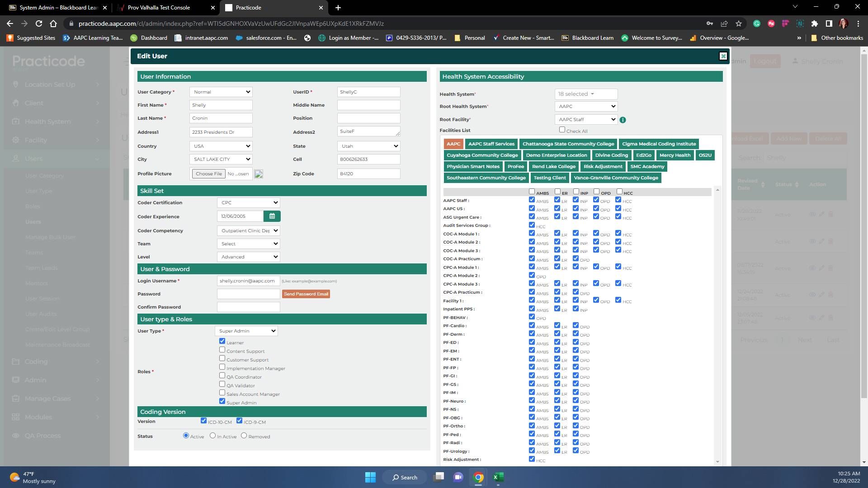Toggle the Check All facilities checkbox
This screenshot has height=488, width=868.
562,130
